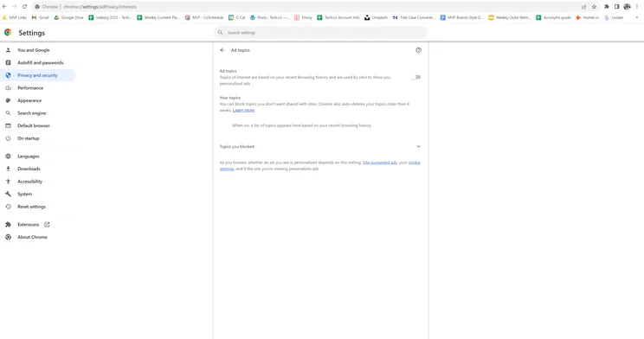
Task: Open the Hunter.io bookmark
Action: (x=588, y=17)
